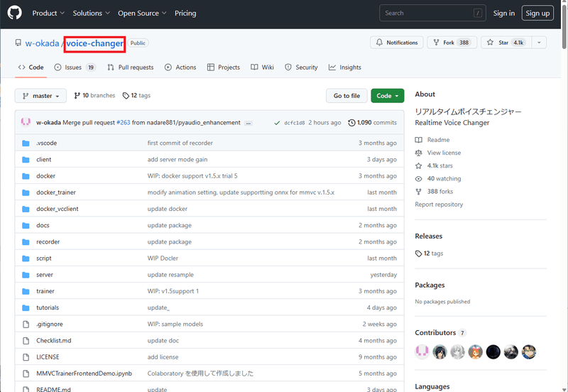Image resolution: width=568 pixels, height=392 pixels.
Task: Click the Go to file button
Action: tap(346, 96)
